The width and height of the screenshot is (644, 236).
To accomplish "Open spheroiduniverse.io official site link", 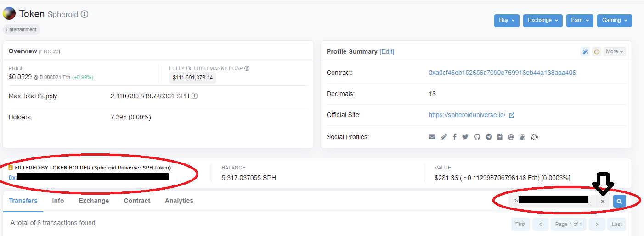I will click(x=467, y=115).
